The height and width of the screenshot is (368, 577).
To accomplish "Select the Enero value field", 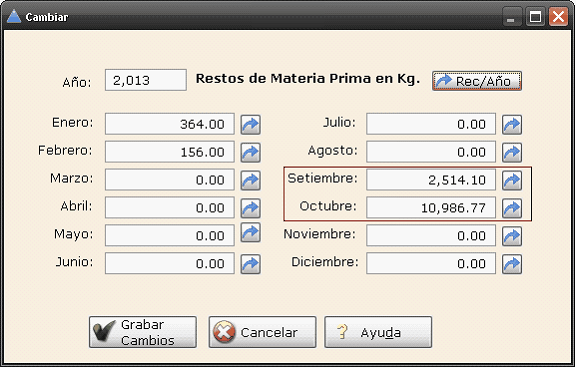I will click(x=170, y=124).
